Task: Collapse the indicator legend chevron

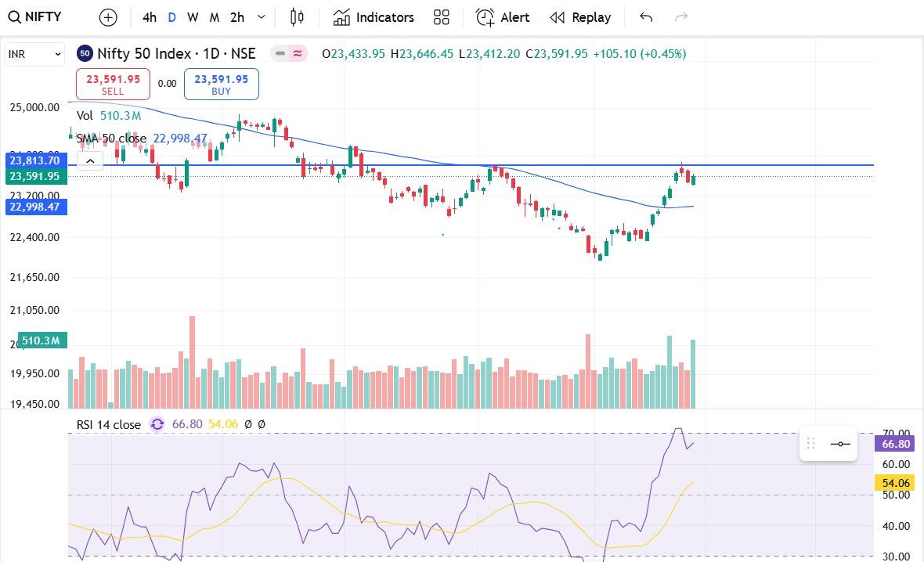Action: coord(90,160)
